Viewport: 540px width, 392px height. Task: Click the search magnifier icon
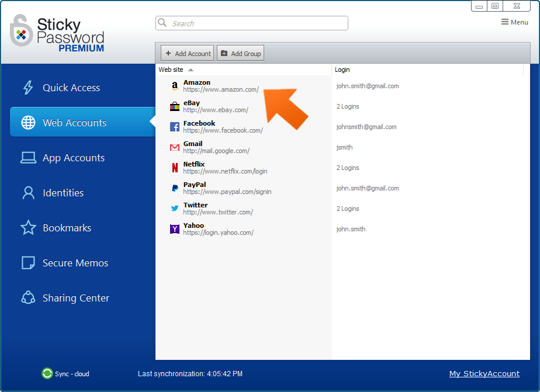(162, 23)
